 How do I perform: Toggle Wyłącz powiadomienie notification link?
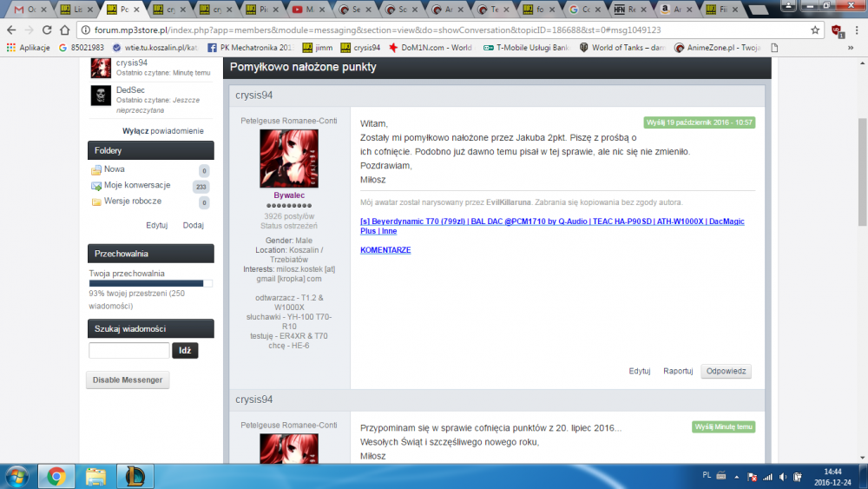163,130
